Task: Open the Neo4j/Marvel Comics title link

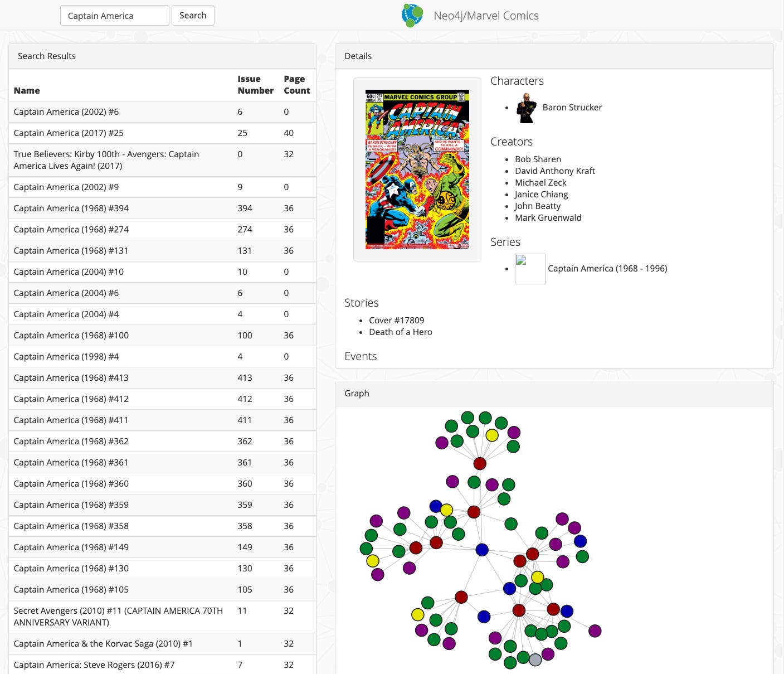Action: coord(486,16)
